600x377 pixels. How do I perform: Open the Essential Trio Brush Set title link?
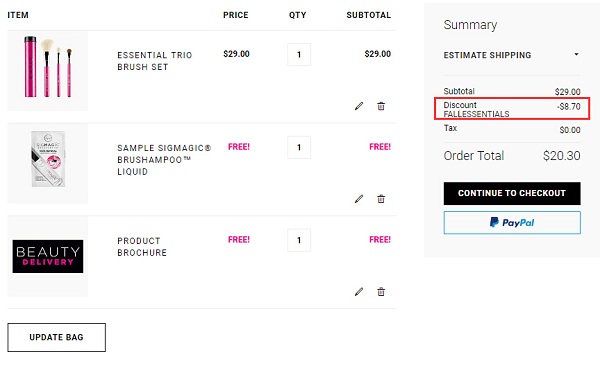(155, 61)
